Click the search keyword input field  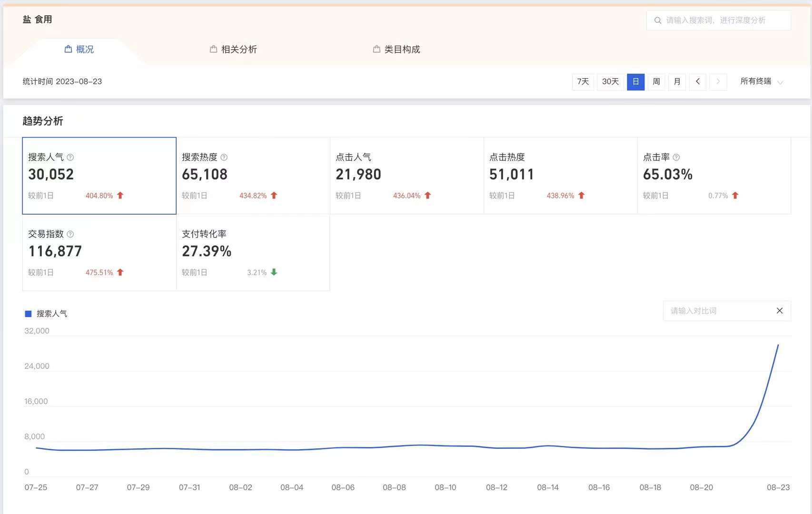point(719,20)
